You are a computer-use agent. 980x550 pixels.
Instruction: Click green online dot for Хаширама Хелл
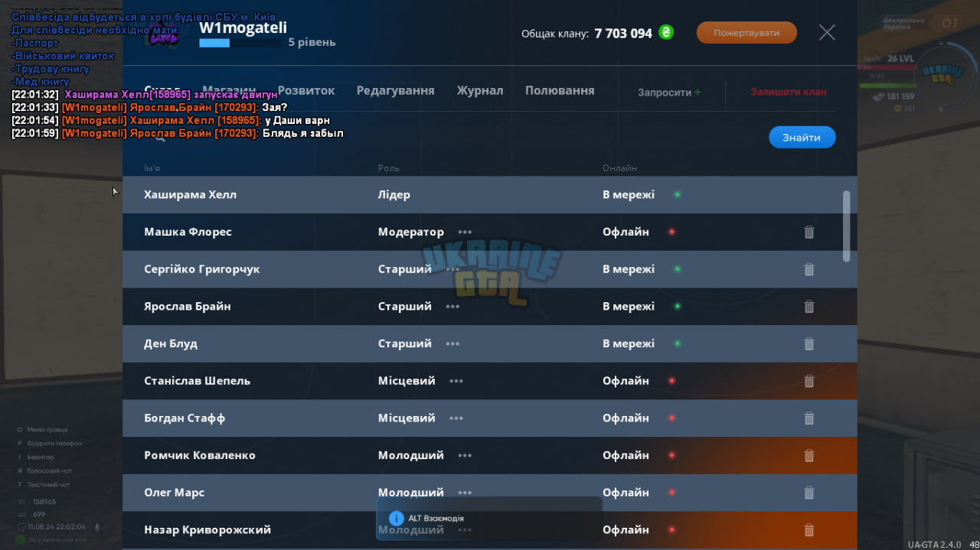(x=677, y=195)
